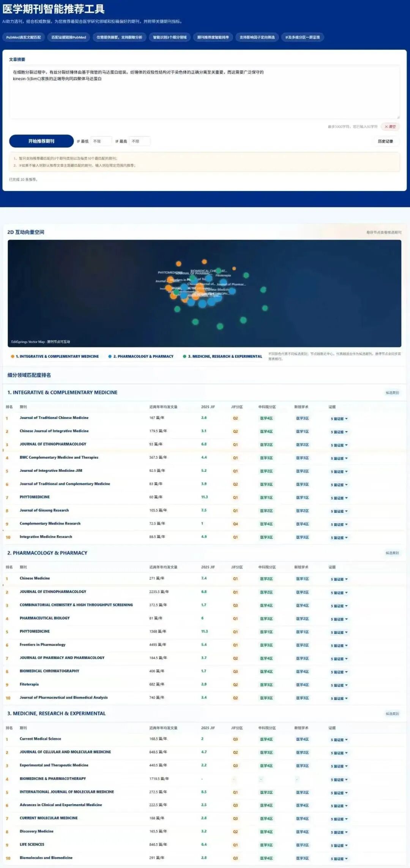Select the blue Pharmacology & Pharmacy legend item
The height and width of the screenshot is (868, 410).
coord(141,356)
